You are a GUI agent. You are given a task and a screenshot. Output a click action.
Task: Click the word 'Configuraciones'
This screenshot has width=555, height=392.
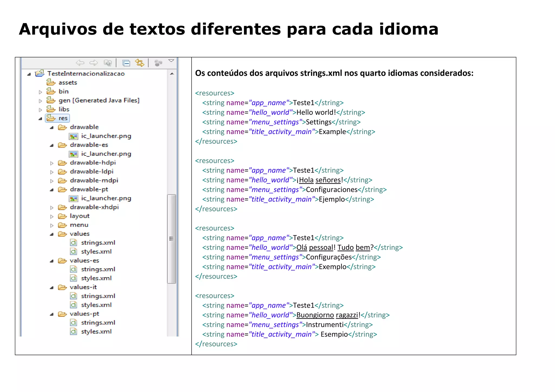332,190
